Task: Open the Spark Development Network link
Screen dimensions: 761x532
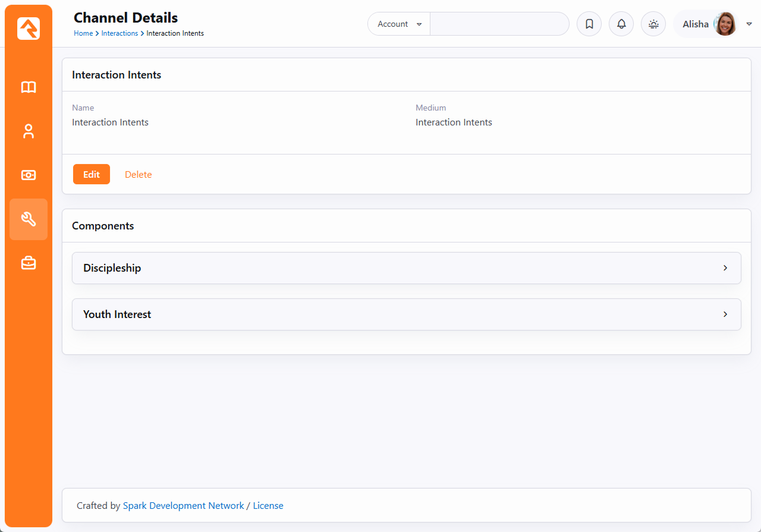Action: (183, 506)
